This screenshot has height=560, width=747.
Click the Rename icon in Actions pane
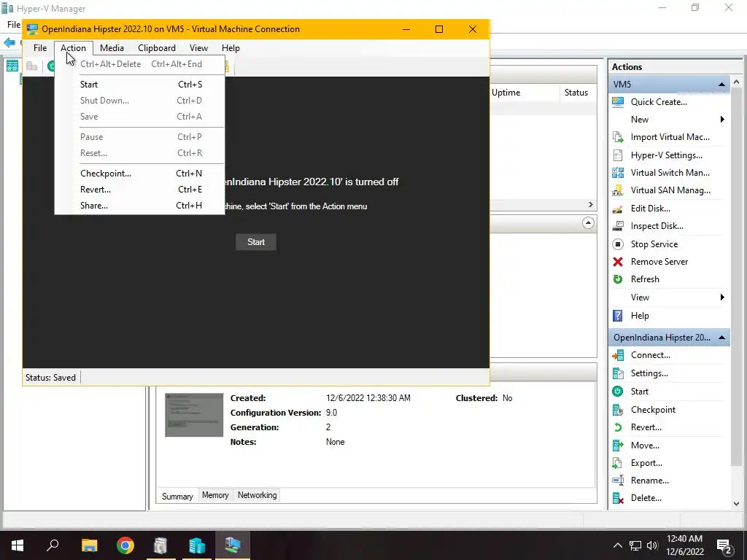click(617, 481)
